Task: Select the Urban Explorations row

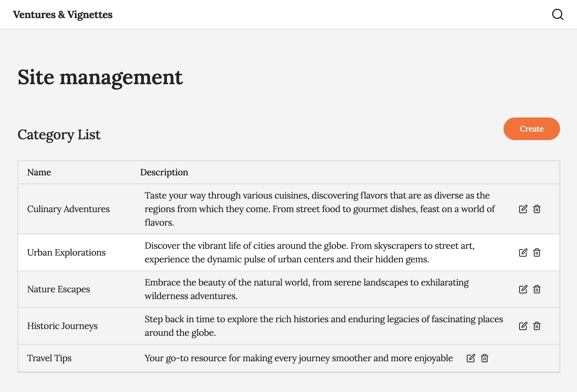Action: point(67,252)
